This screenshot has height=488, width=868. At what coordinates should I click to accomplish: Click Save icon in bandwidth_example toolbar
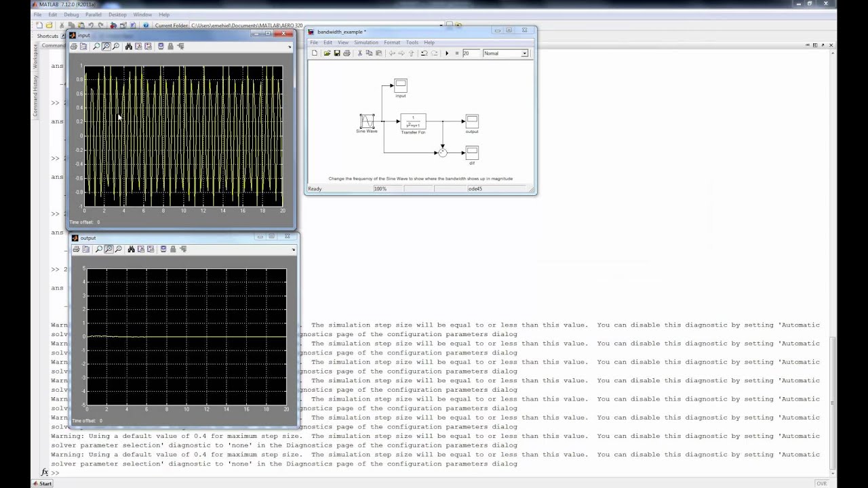[336, 53]
